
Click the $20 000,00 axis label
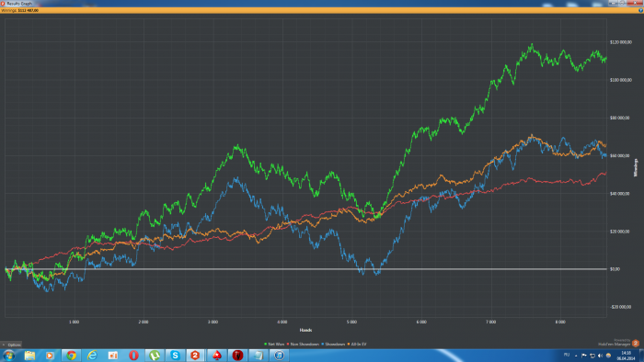click(x=619, y=232)
